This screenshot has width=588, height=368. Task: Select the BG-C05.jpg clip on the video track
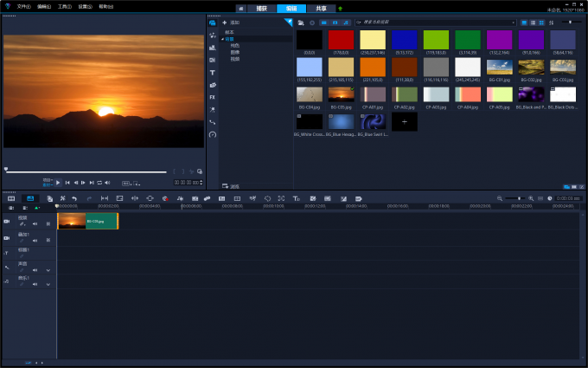point(87,221)
